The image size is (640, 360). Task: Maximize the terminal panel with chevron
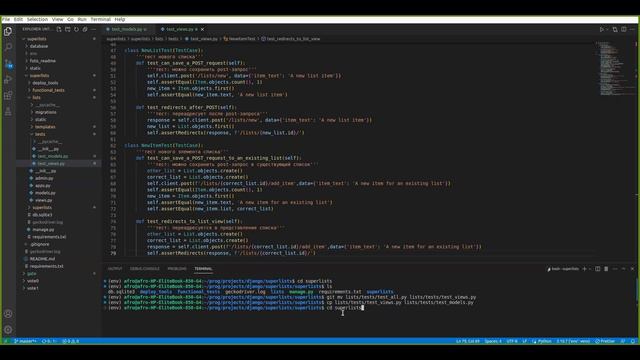click(x=623, y=269)
